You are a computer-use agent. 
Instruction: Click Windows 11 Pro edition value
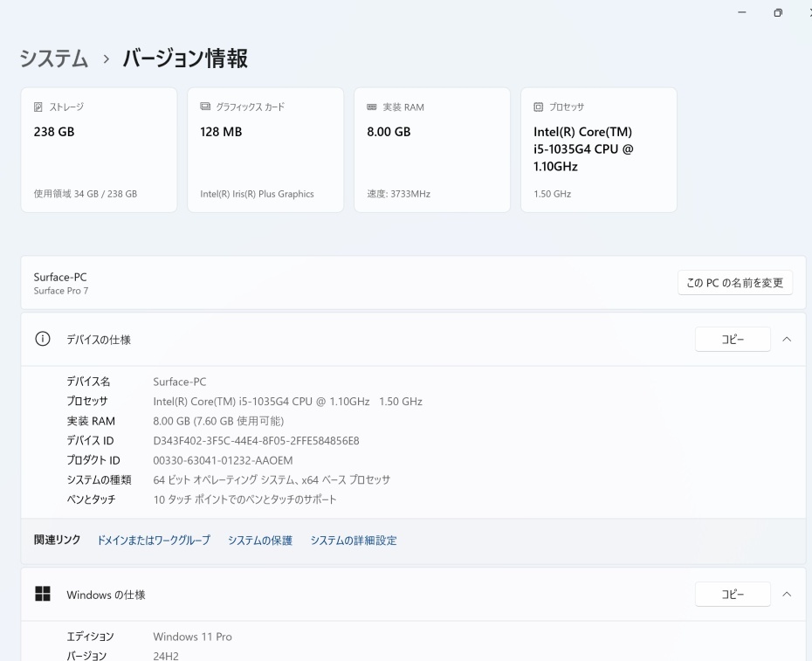[193, 637]
